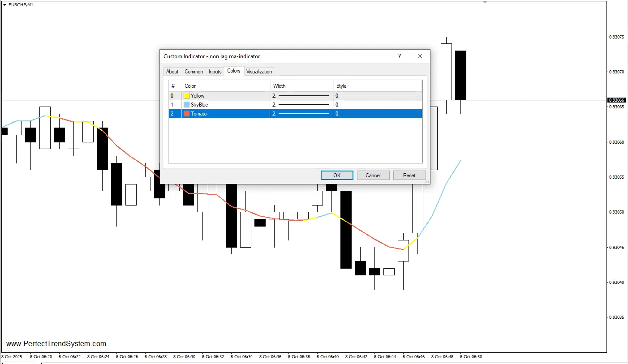Click the "8 Oct 06:40" time axis label
The image size is (628, 364).
coord(328,357)
